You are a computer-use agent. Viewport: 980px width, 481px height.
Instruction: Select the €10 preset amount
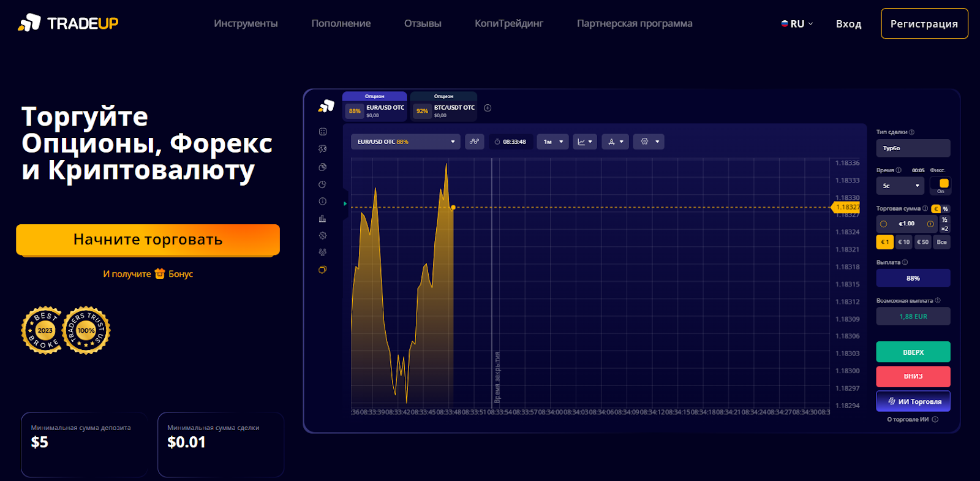tap(903, 242)
